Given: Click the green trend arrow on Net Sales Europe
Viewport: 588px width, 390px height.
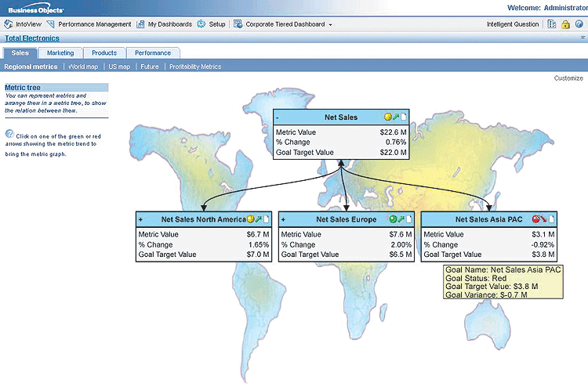Looking at the screenshot, I should (401, 219).
